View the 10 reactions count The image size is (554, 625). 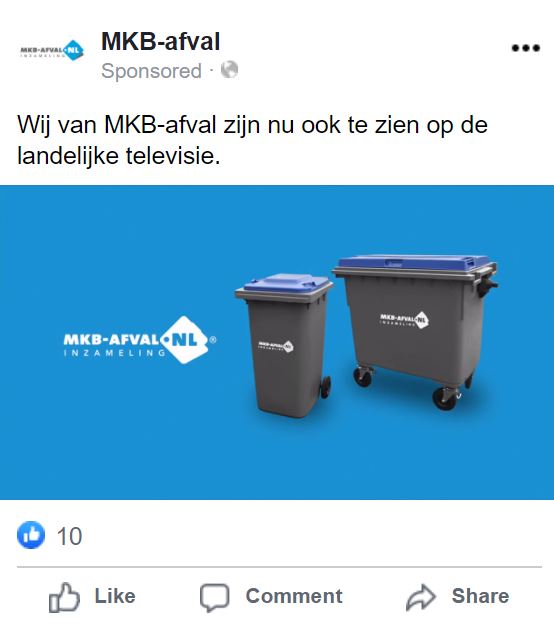pos(69,536)
